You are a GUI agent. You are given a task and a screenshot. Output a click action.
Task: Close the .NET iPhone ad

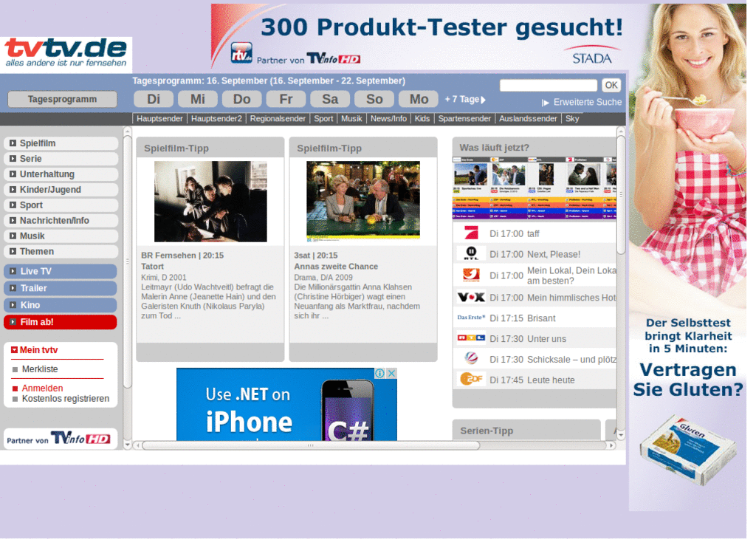(391, 373)
